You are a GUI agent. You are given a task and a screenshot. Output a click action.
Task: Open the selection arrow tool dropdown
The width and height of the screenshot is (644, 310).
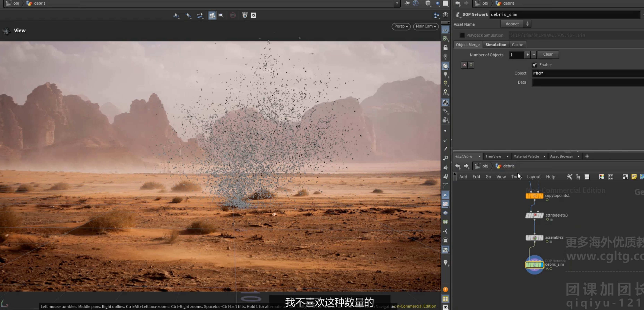pyautogui.click(x=188, y=15)
